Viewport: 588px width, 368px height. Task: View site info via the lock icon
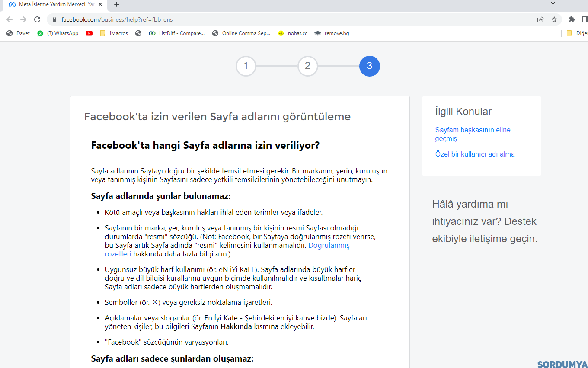tap(54, 19)
